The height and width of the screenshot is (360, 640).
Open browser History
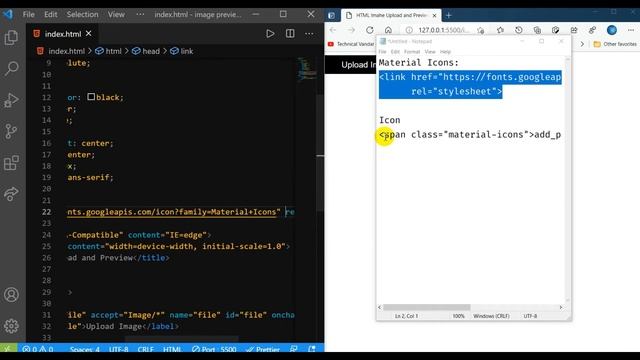tap(519, 30)
